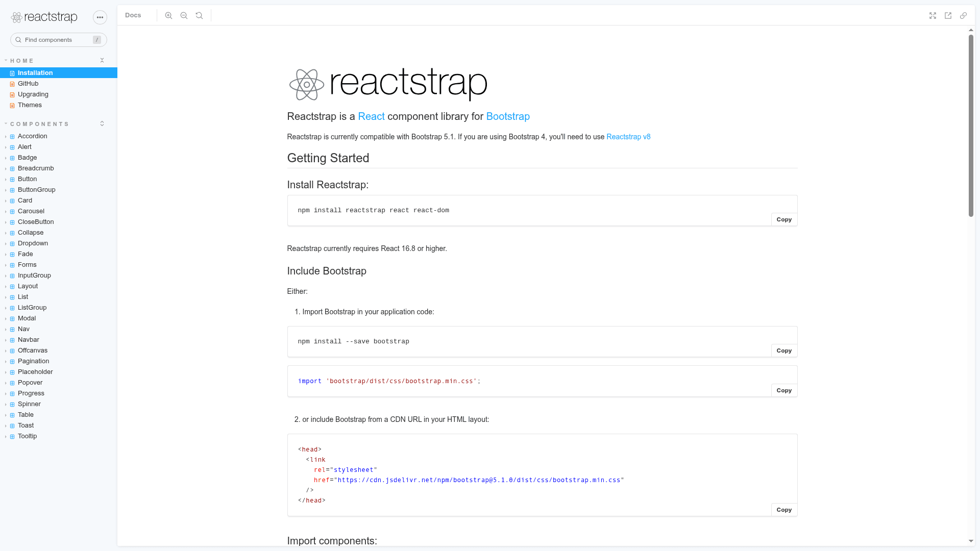Expand the Card component

59,201
